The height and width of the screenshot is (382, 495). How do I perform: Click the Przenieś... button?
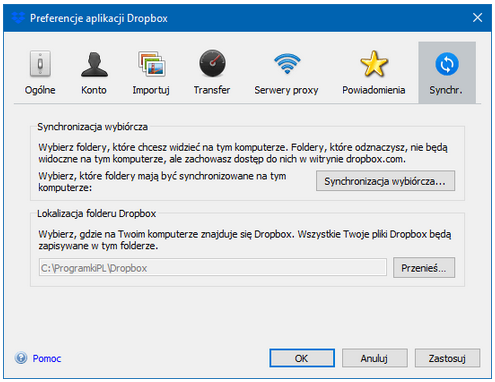click(x=424, y=268)
